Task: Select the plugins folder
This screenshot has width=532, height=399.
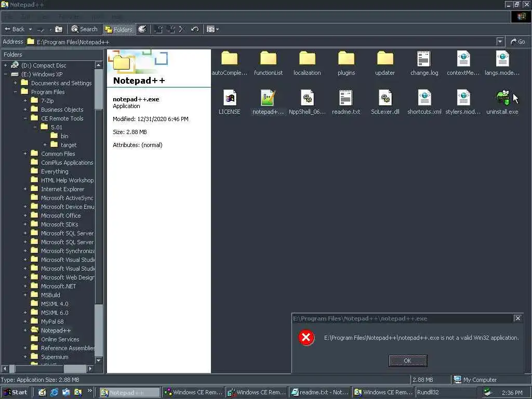Action: pyautogui.click(x=346, y=63)
